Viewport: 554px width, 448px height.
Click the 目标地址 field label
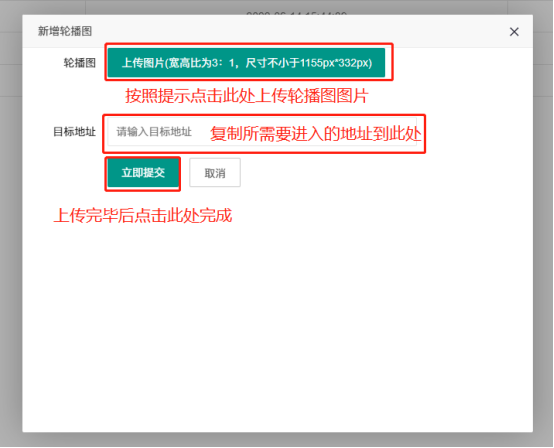(75, 132)
